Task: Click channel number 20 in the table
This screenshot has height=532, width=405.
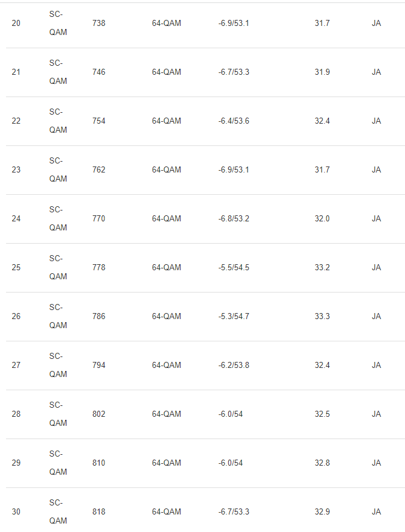Action: click(x=16, y=24)
